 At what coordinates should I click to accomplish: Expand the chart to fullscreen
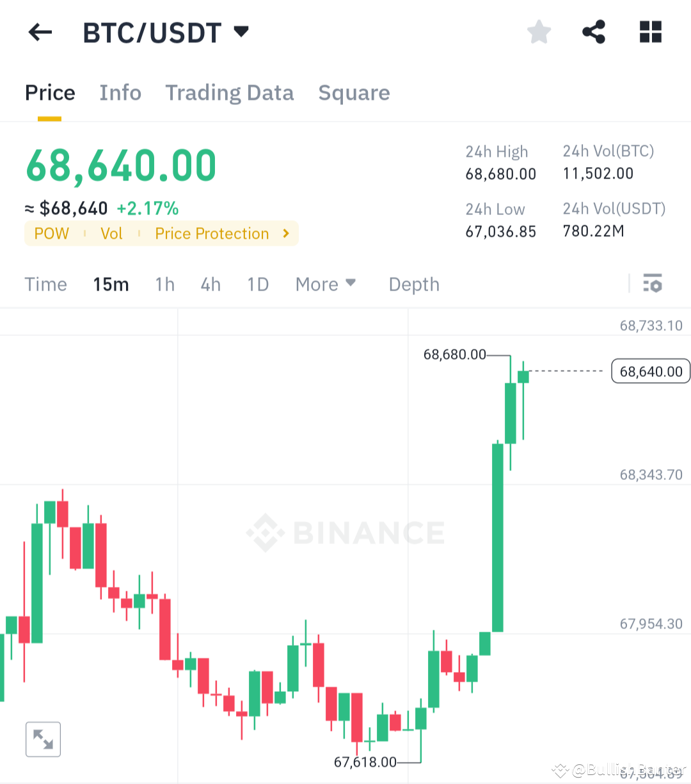point(43,739)
